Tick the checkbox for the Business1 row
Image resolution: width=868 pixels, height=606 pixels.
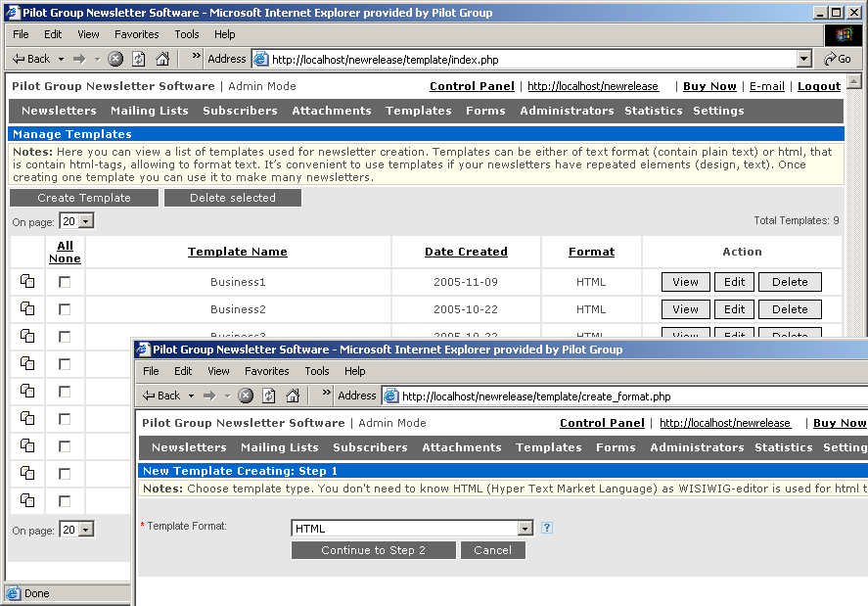click(65, 282)
